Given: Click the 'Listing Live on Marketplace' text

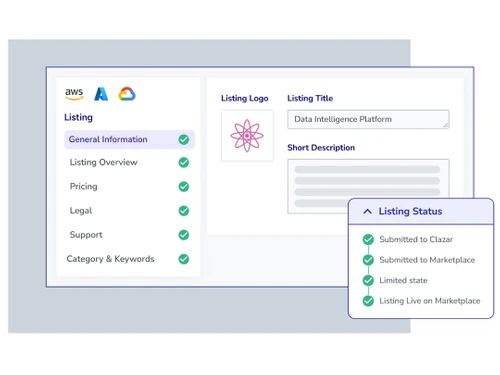Looking at the screenshot, I should pyautogui.click(x=430, y=301).
